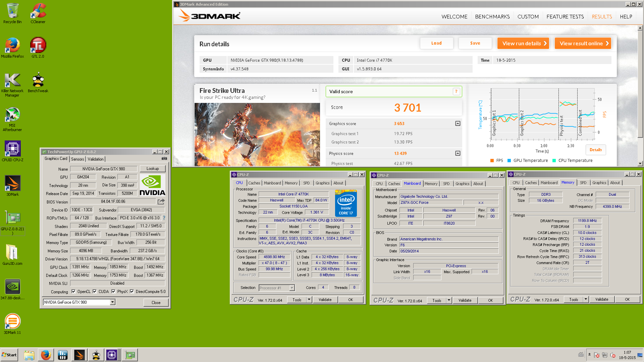Click the CPU Temperature teal legend swatch

(x=554, y=161)
